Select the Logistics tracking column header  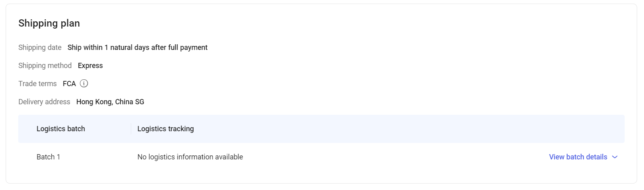click(x=165, y=129)
